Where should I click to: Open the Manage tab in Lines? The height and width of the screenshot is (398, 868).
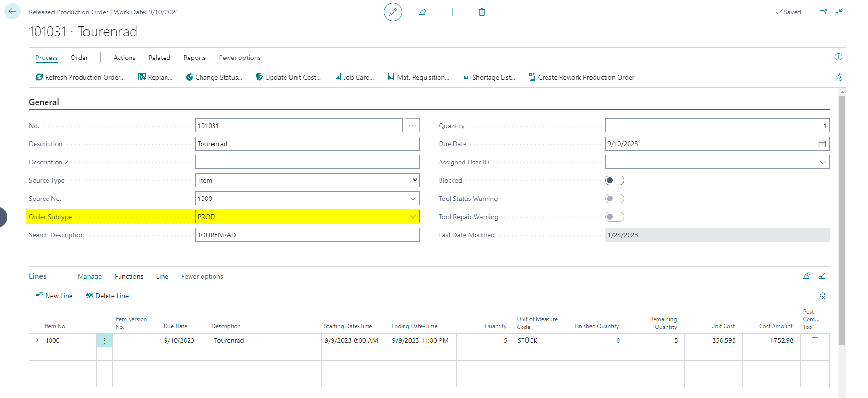pyautogui.click(x=90, y=276)
